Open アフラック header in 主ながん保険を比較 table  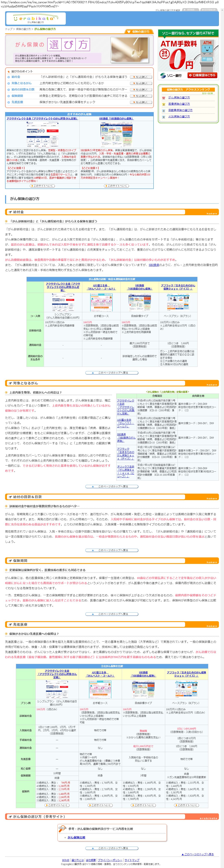(186, 674)
